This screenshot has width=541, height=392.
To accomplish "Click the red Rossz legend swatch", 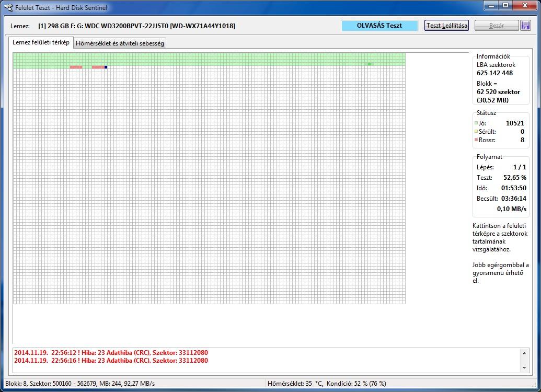I will (476, 140).
